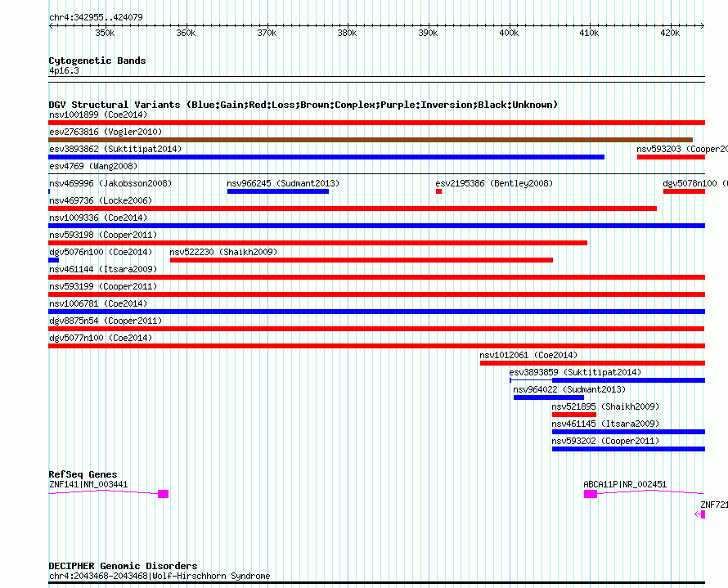Click the nsv593202 (Cooper2011) blue bar
Viewport: 728px width, 588px height.
point(629,449)
